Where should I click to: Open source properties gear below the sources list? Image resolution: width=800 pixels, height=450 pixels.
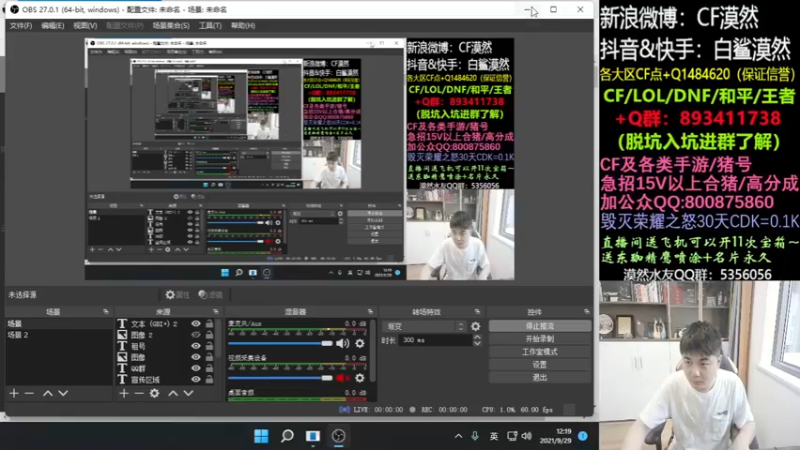click(x=155, y=393)
